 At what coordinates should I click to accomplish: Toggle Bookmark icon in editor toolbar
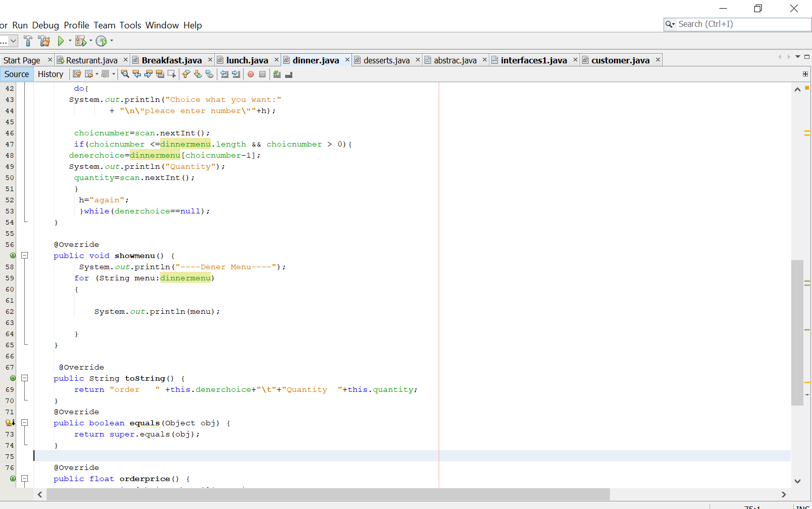(x=210, y=74)
